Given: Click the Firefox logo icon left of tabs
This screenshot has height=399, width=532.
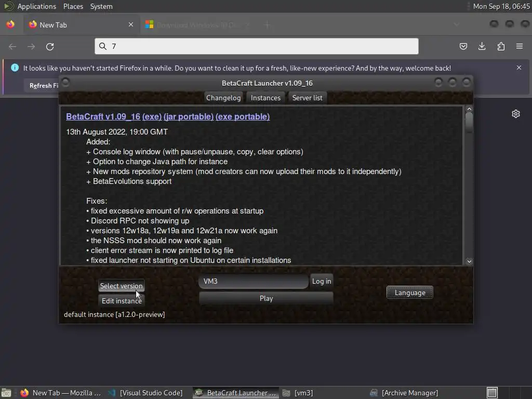Looking at the screenshot, I should [x=10, y=24].
